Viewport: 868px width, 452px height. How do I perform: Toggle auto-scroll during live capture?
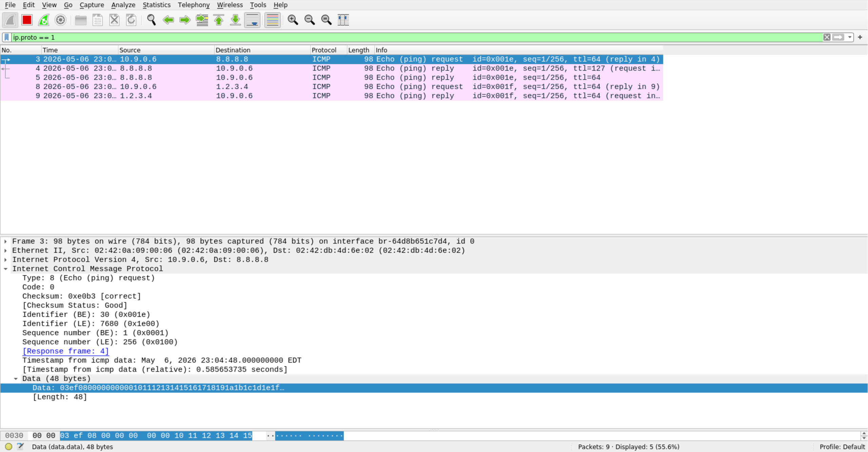[x=252, y=20]
